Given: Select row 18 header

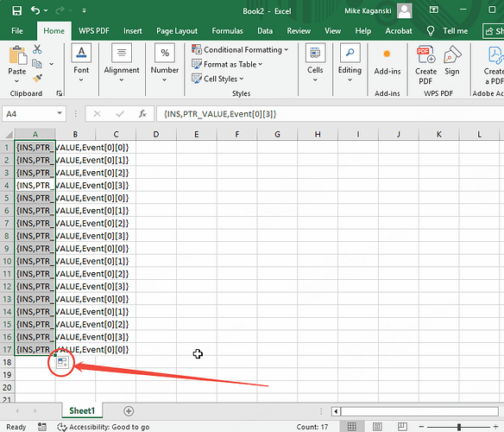Looking at the screenshot, I should click(x=7, y=362).
